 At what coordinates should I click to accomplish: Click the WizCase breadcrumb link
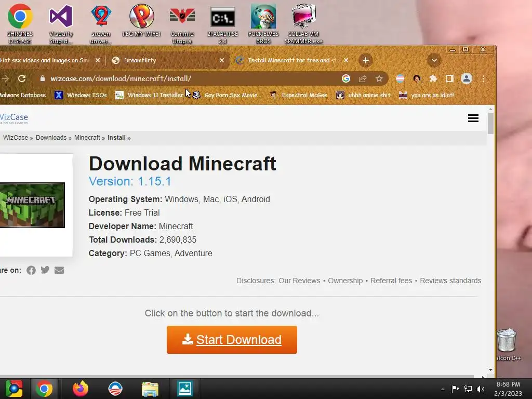16,138
